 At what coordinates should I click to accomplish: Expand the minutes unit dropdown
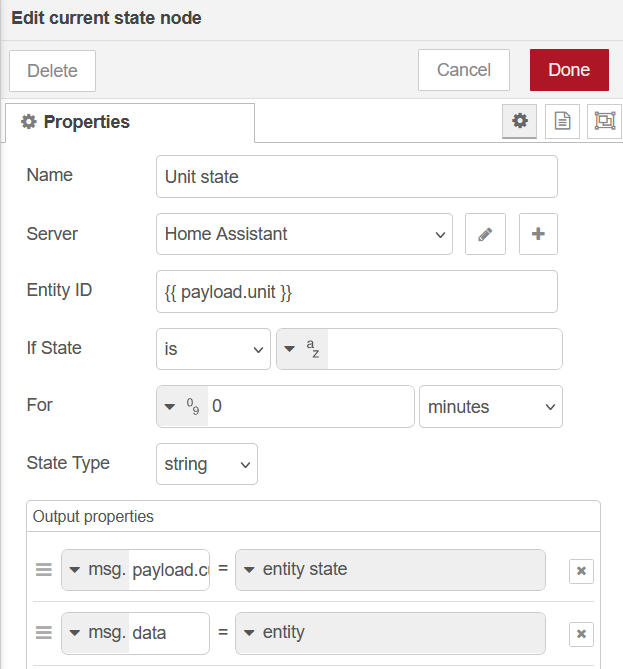coord(490,407)
